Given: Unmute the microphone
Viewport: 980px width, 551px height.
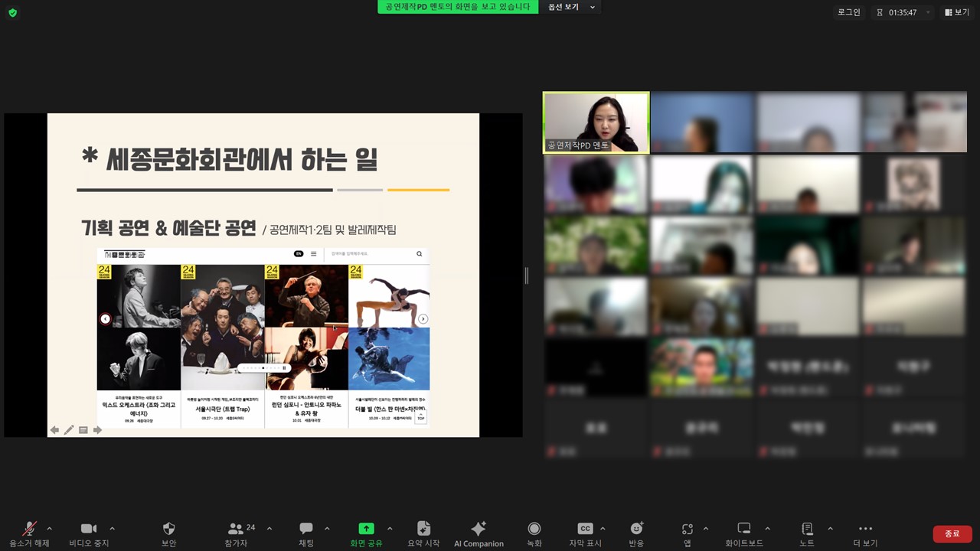Looking at the screenshot, I should pyautogui.click(x=29, y=533).
